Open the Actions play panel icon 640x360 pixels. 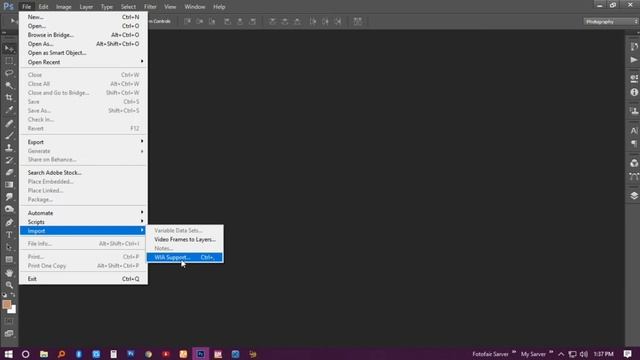633,60
